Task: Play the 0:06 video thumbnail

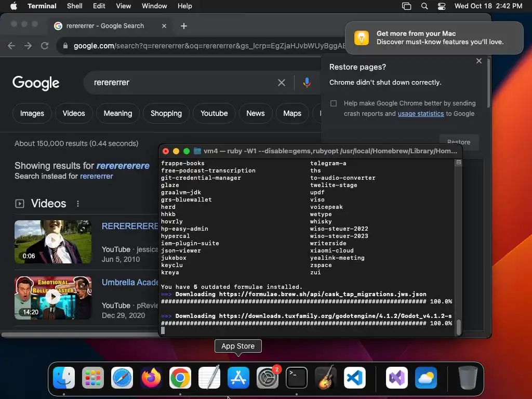Action: [x=53, y=242]
